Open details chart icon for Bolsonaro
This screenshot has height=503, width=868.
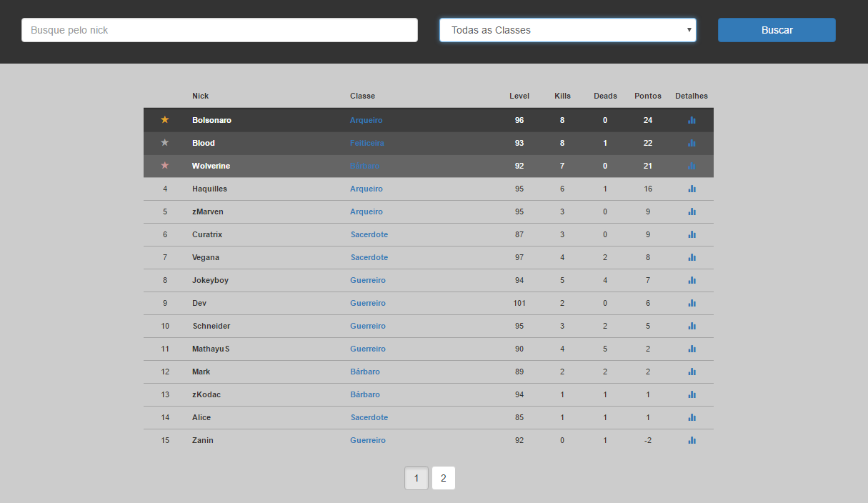point(692,120)
